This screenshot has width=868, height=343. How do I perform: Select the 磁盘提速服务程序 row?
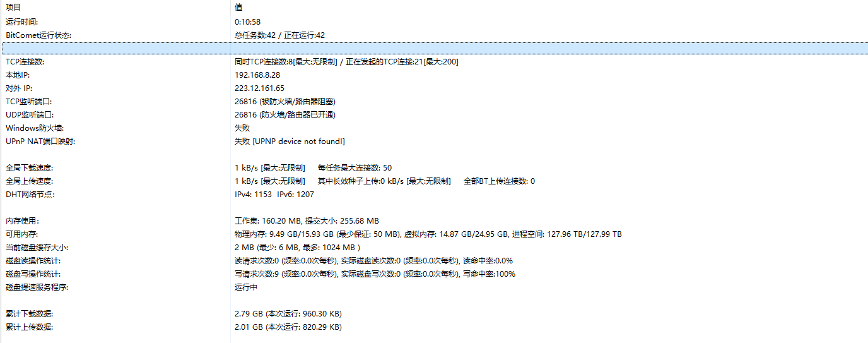pos(37,287)
